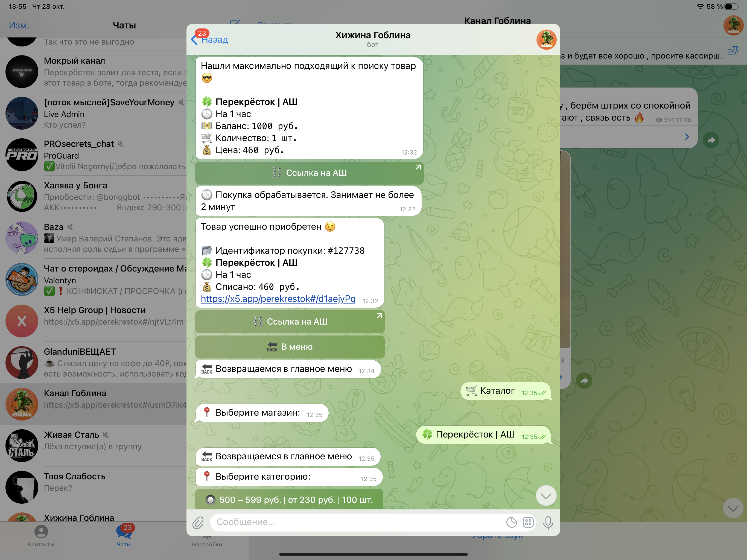747x560 pixels.
Task: Tap the Халява у Бонга frog avatar
Action: click(x=22, y=196)
